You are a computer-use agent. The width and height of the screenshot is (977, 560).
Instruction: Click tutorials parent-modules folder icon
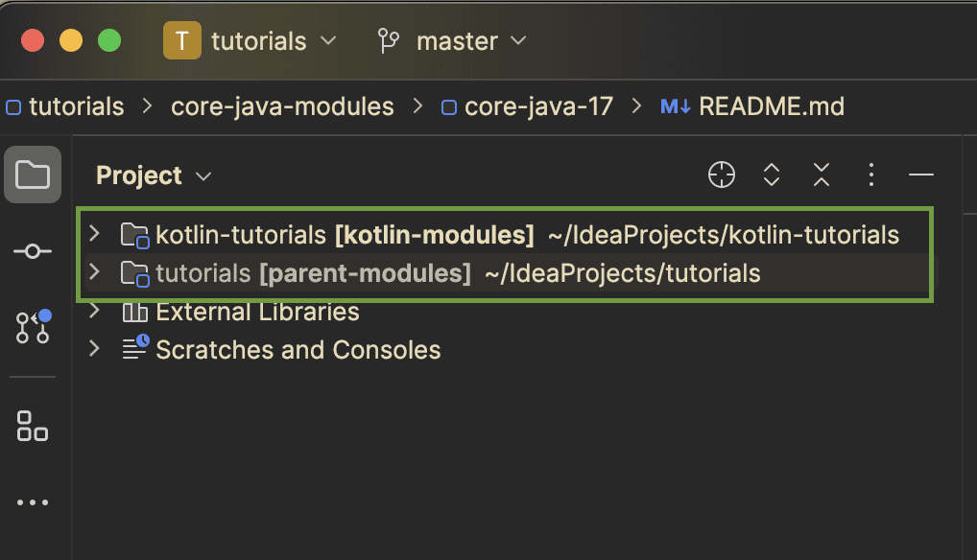pyautogui.click(x=134, y=274)
